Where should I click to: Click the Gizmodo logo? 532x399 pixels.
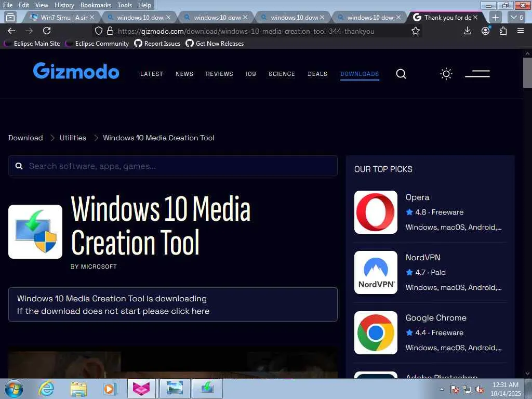pos(76,71)
